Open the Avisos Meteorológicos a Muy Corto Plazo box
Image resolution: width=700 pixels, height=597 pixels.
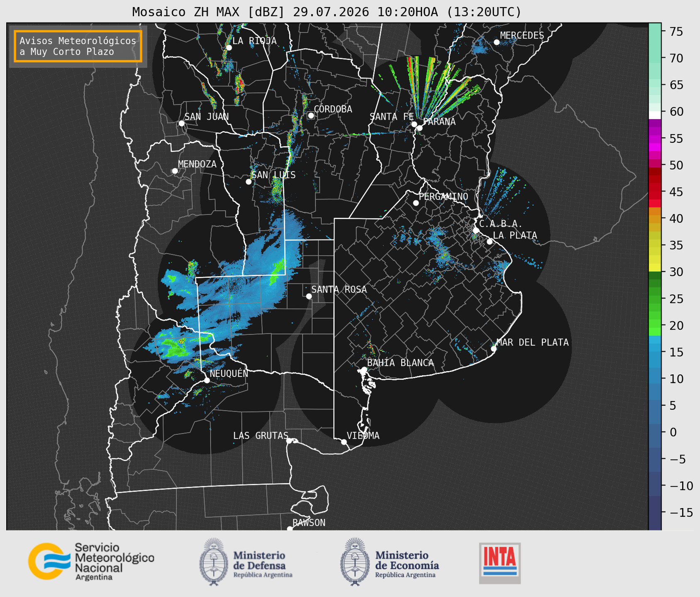78,46
